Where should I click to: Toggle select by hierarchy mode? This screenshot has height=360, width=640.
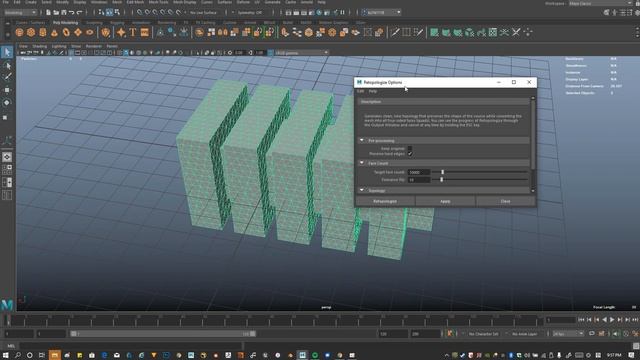coord(102,13)
